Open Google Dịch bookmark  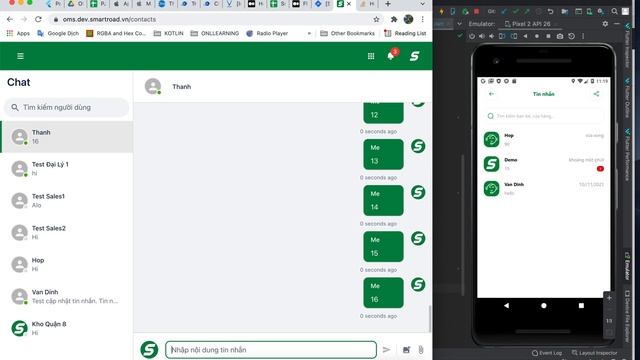point(58,33)
